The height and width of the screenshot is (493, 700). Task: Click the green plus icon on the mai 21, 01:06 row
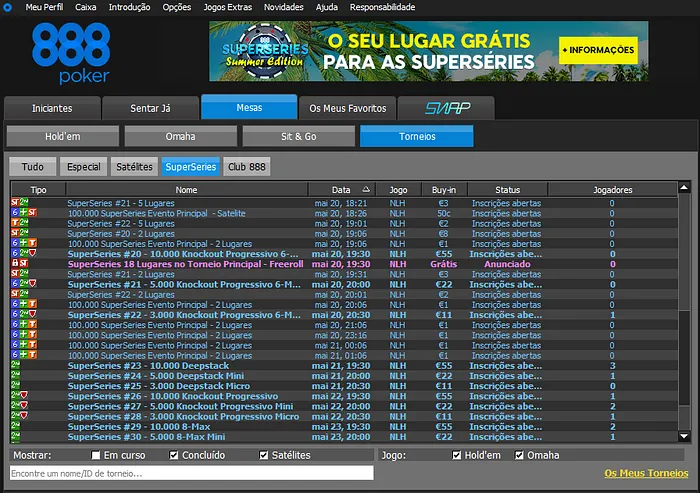pos(24,355)
